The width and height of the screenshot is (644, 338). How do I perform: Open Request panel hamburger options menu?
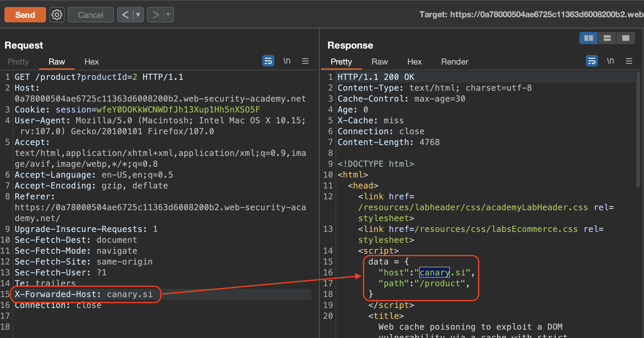pos(305,61)
